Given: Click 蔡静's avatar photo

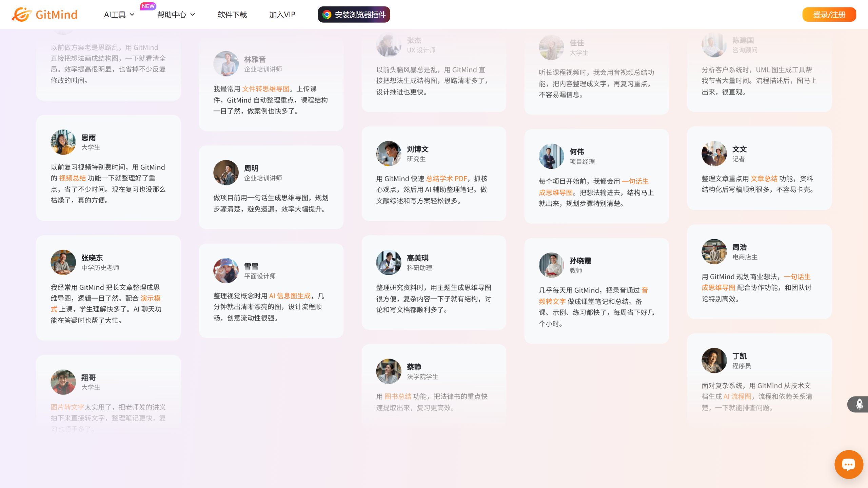Looking at the screenshot, I should tap(389, 371).
